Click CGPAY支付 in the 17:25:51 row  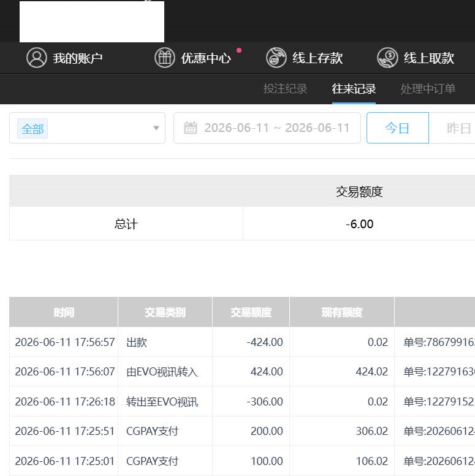[x=152, y=431]
